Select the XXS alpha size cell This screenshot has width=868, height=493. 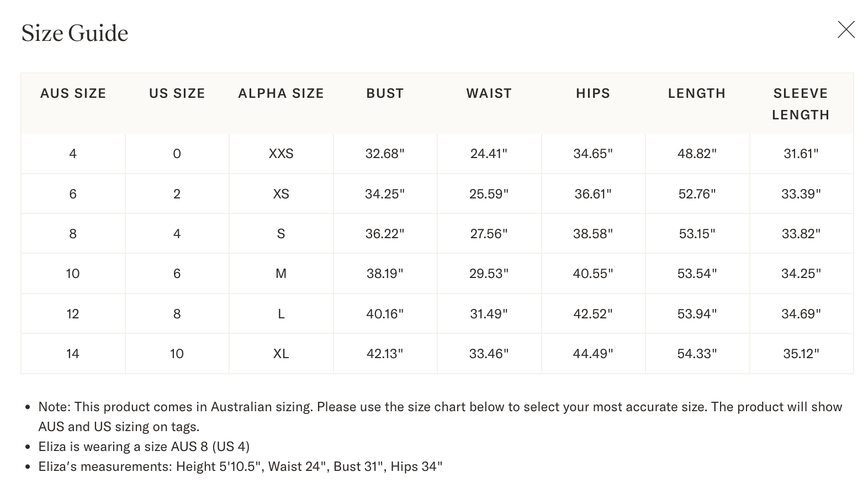(281, 154)
